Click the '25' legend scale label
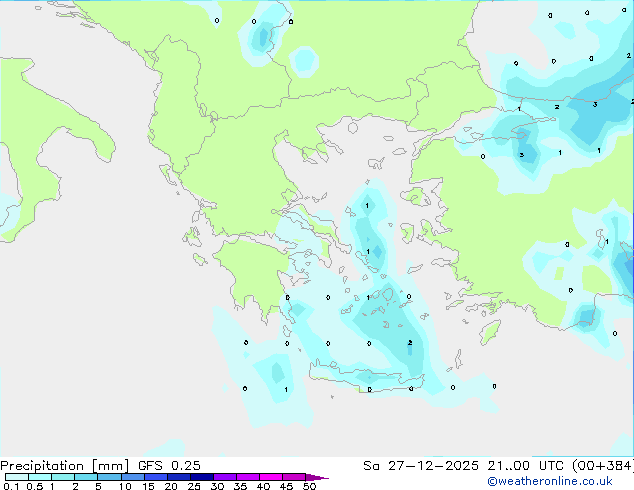Image resolution: width=634 pixels, height=490 pixels. 194,486
